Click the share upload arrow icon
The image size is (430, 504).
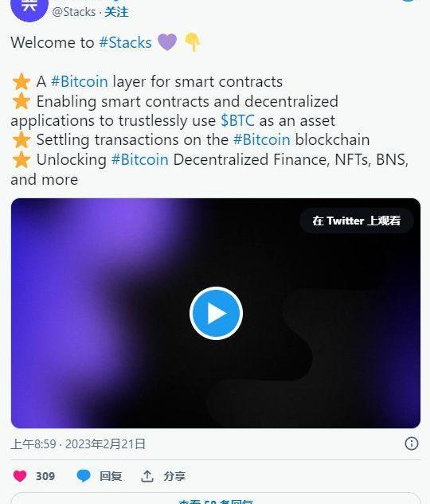point(147,476)
